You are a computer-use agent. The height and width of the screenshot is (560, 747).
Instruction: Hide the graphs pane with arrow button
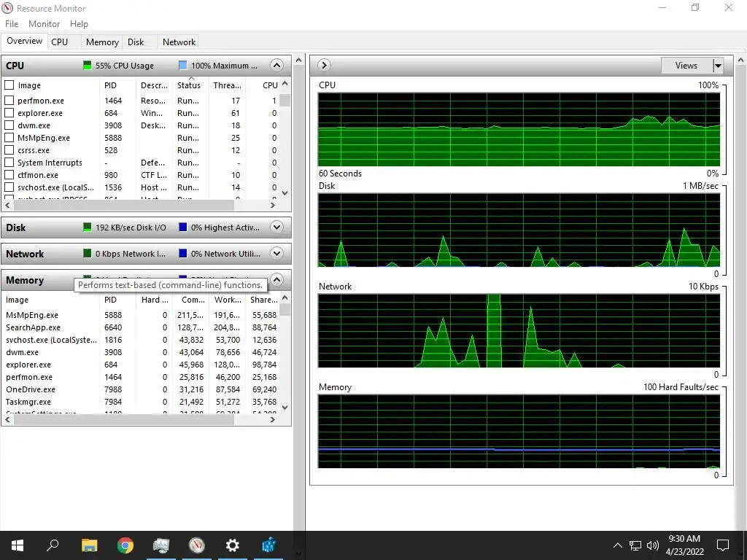tap(324, 65)
